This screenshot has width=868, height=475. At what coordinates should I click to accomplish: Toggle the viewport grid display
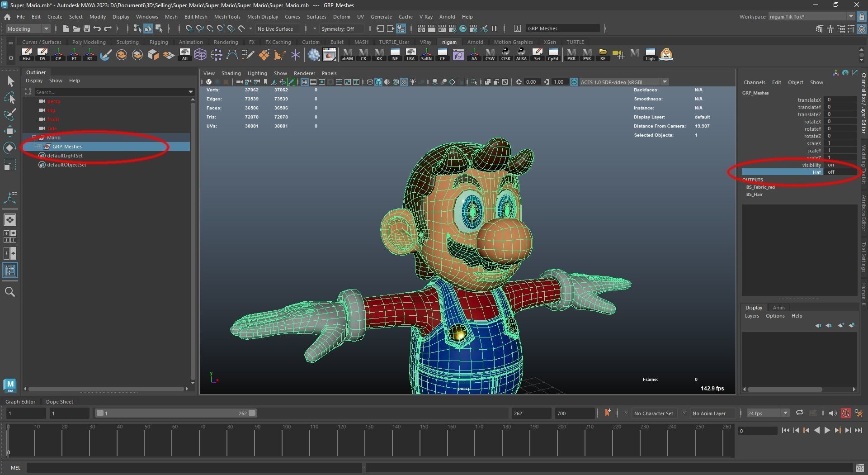coord(305,82)
